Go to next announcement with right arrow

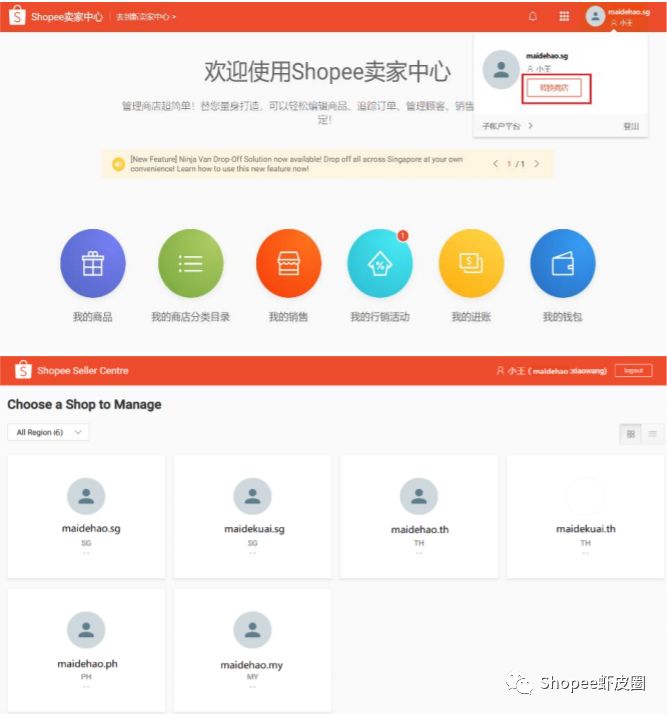537,163
